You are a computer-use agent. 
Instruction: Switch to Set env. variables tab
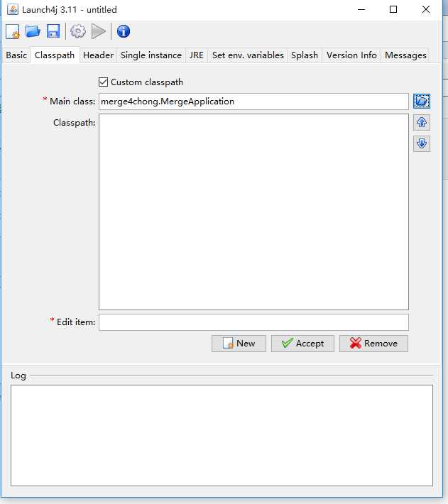[x=248, y=55]
